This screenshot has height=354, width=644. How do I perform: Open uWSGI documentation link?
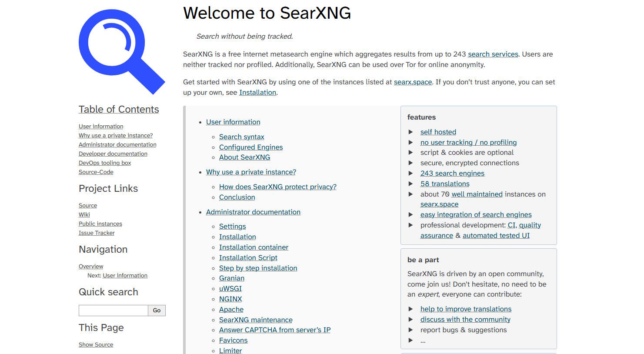click(230, 289)
